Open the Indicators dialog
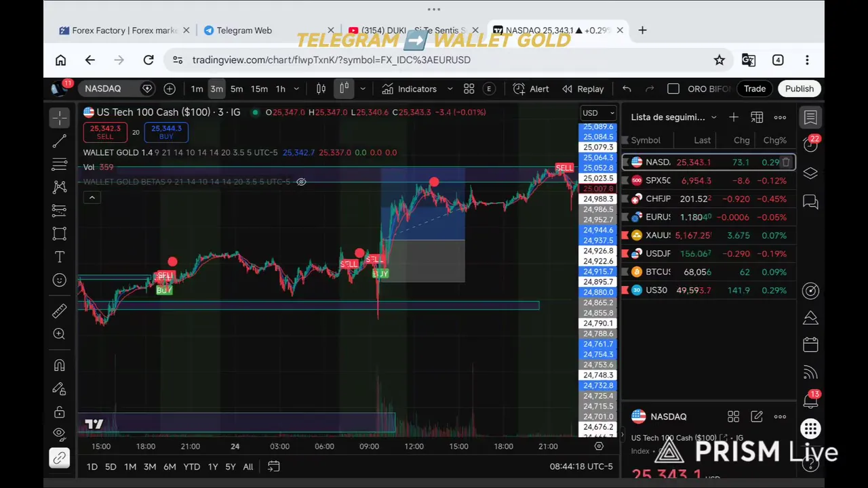The image size is (868, 488). pos(409,89)
